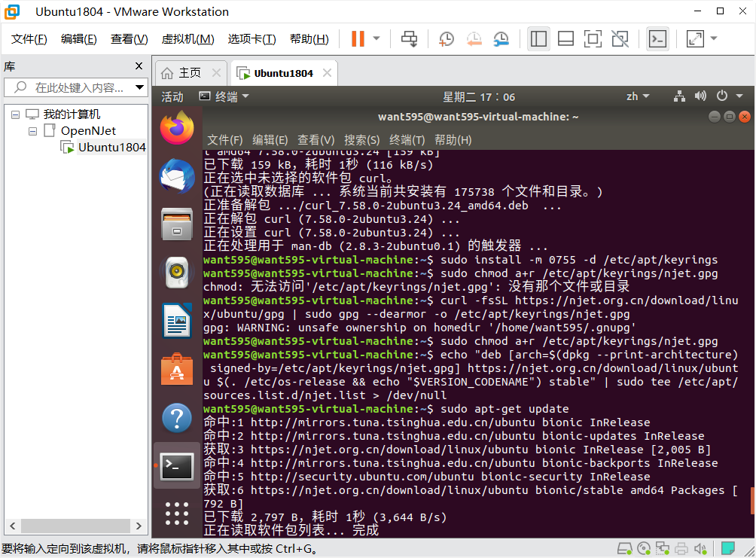The image size is (756, 558).
Task: Click the CD/DVD drive status icon
Action: pos(644,548)
